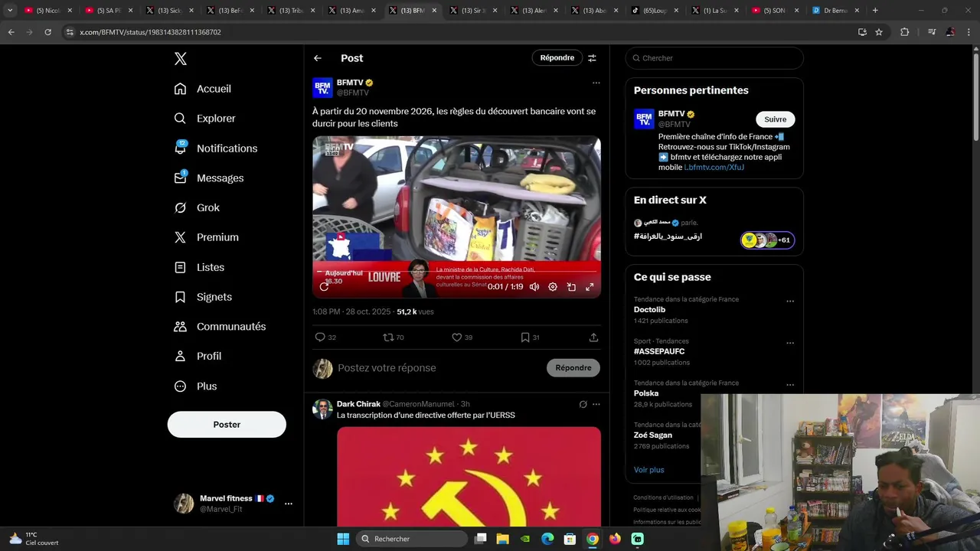Viewport: 980px width, 551px height.
Task: Click the share icon on the post
Action: 593,337
